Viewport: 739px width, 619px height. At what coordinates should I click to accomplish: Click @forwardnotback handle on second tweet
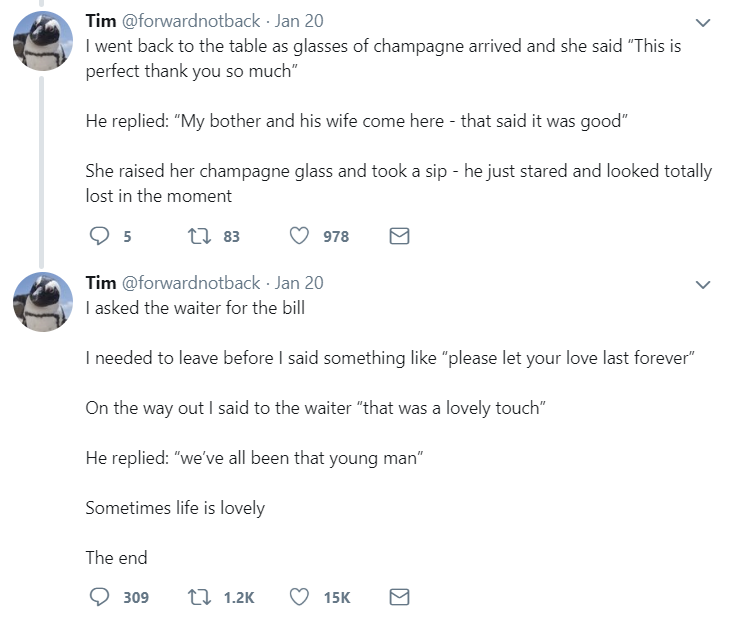pos(190,283)
